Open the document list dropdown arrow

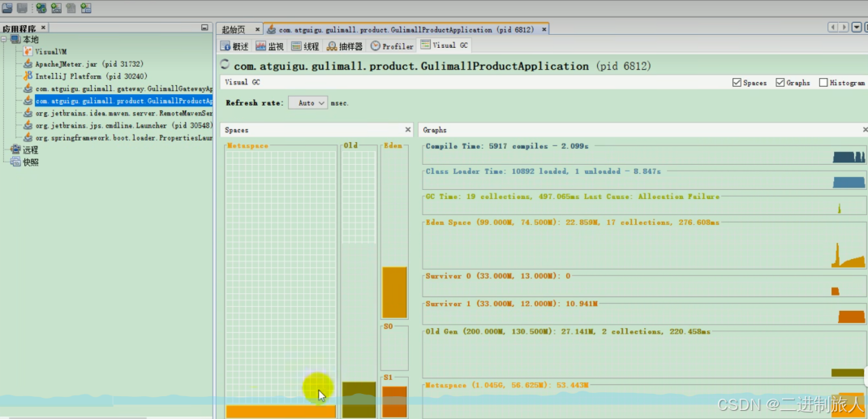pyautogui.click(x=857, y=28)
